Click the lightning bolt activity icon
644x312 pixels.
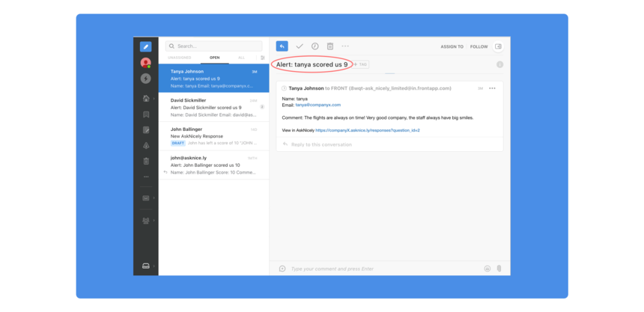pyautogui.click(x=146, y=79)
